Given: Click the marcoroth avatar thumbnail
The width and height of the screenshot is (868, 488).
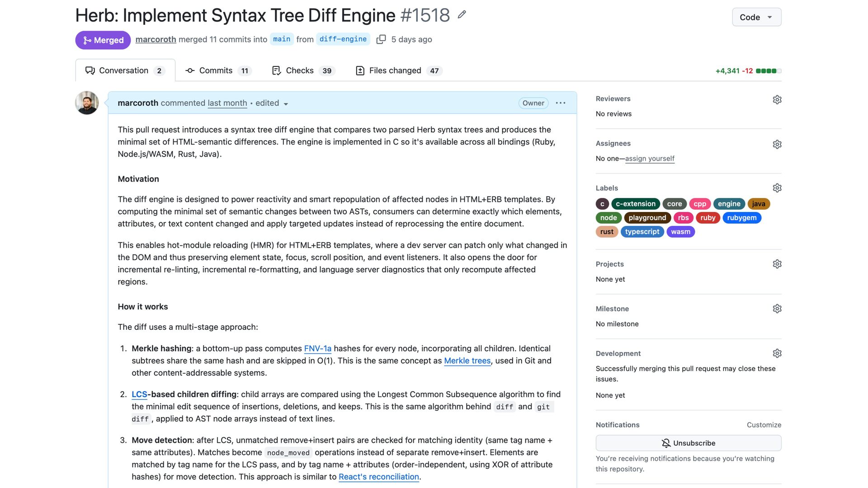Looking at the screenshot, I should tap(87, 103).
